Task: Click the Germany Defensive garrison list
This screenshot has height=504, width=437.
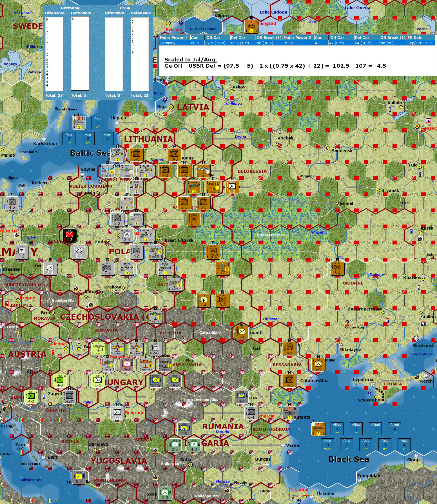Action: pyautogui.click(x=80, y=54)
